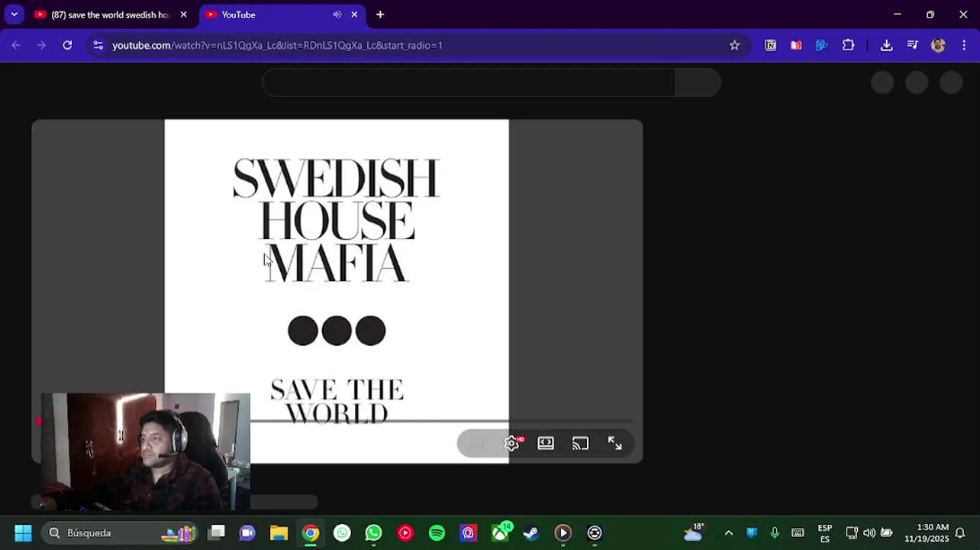Open purple podcast app on taskbar
The height and width of the screenshot is (550, 980).
coord(468,532)
